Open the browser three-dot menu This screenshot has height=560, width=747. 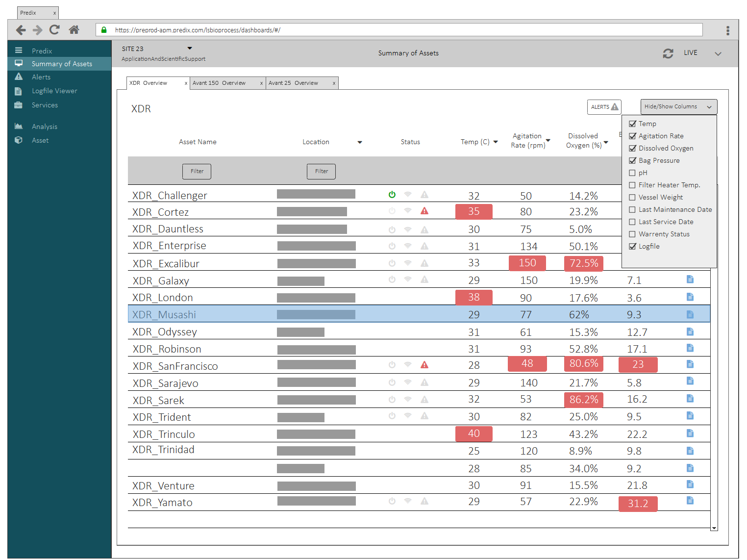[728, 30]
